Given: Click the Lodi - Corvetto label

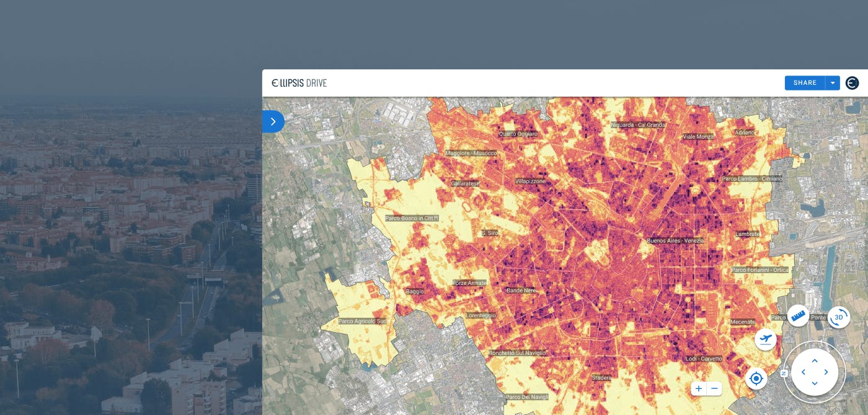Looking at the screenshot, I should pos(704,359).
